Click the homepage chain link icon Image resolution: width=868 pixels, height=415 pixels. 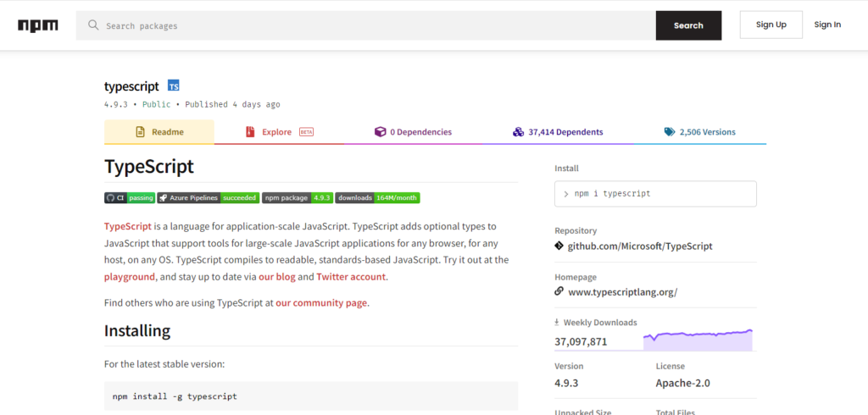[x=559, y=291]
